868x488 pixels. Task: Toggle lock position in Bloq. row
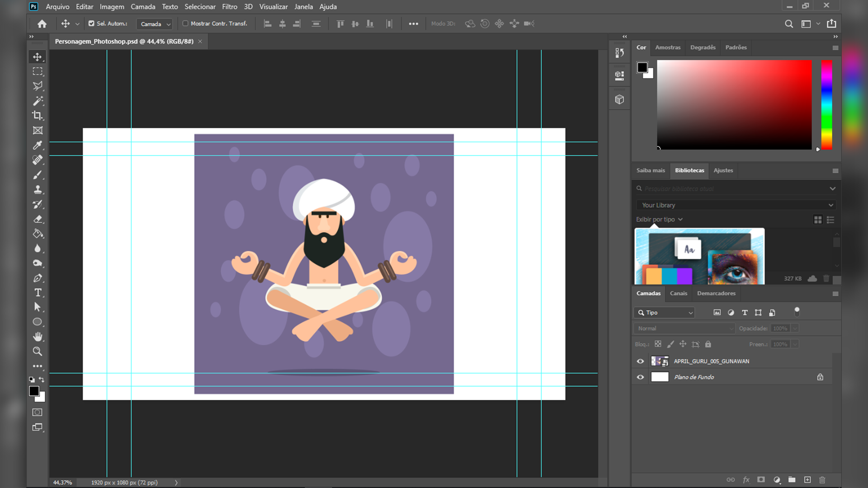[683, 344]
